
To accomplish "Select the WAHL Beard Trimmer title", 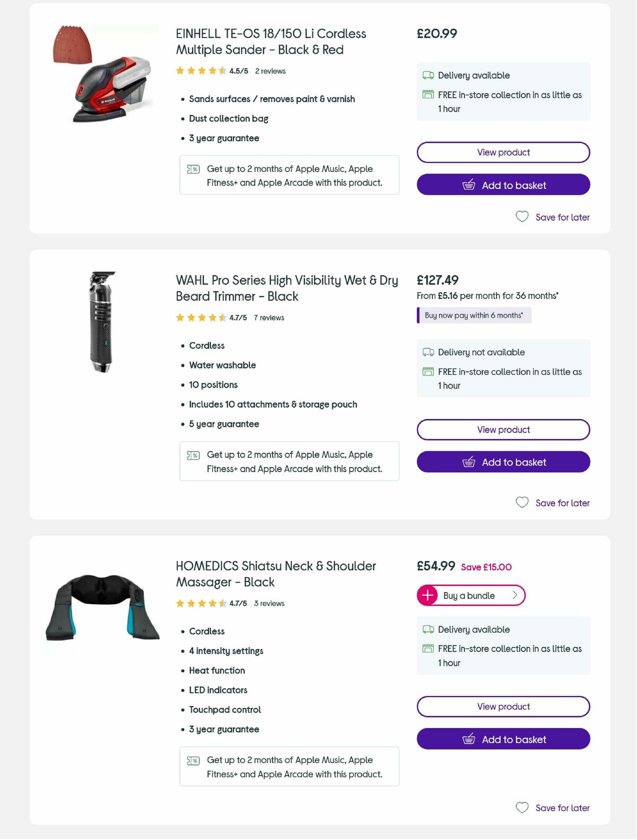I will point(287,288).
